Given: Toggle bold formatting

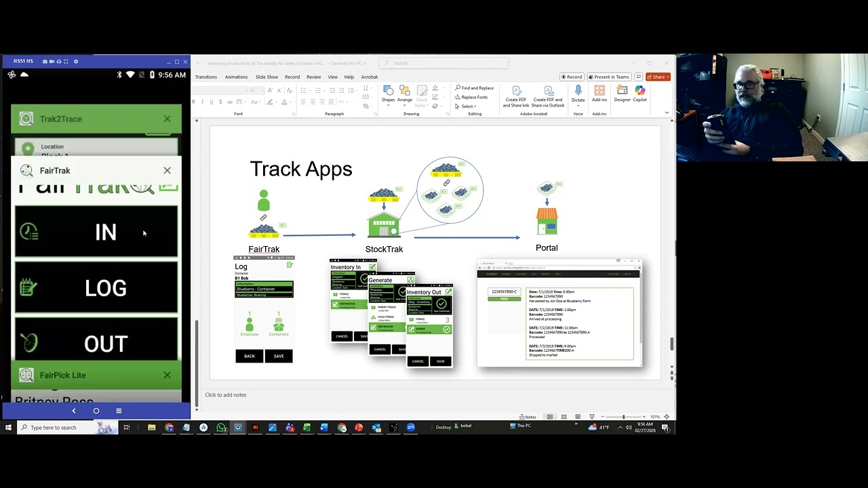Looking at the screenshot, I should click(x=193, y=102).
